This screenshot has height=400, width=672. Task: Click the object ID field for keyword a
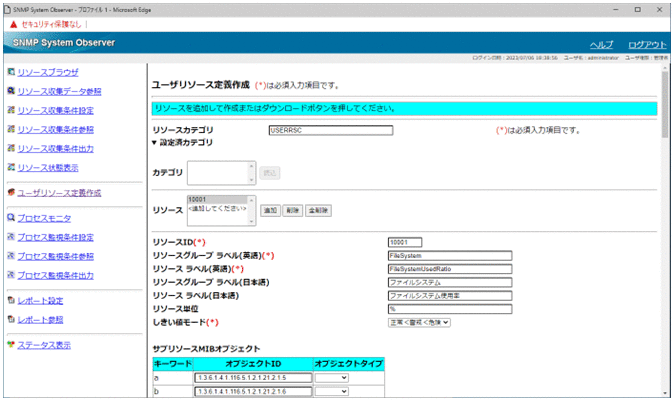coord(253,378)
